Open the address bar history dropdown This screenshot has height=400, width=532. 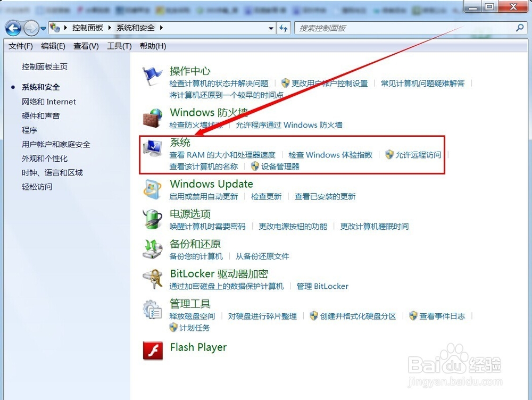[x=271, y=28]
